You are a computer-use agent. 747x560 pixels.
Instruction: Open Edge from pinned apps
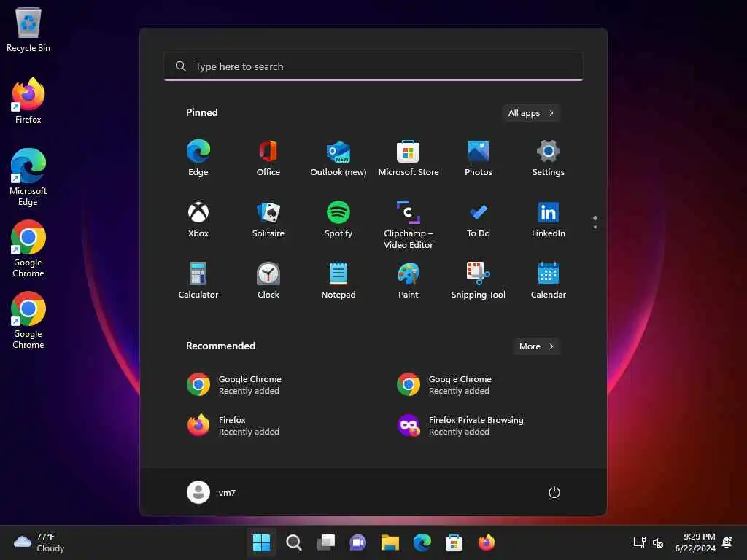pos(198,158)
